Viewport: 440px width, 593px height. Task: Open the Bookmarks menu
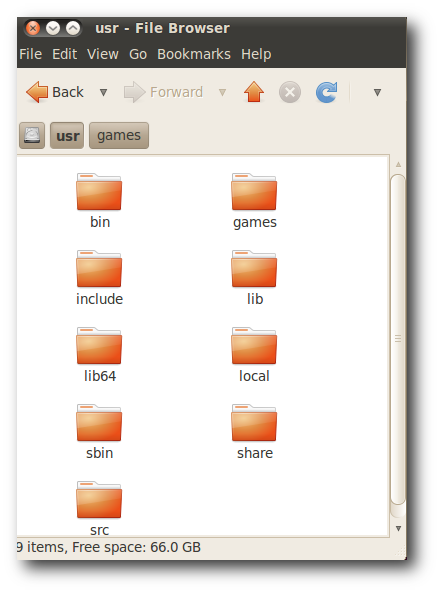tap(194, 54)
